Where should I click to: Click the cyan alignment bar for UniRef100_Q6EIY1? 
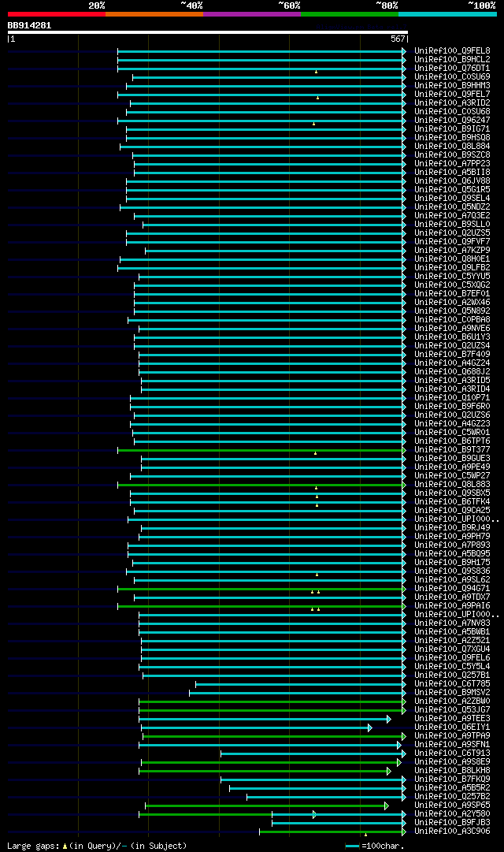coord(255,728)
